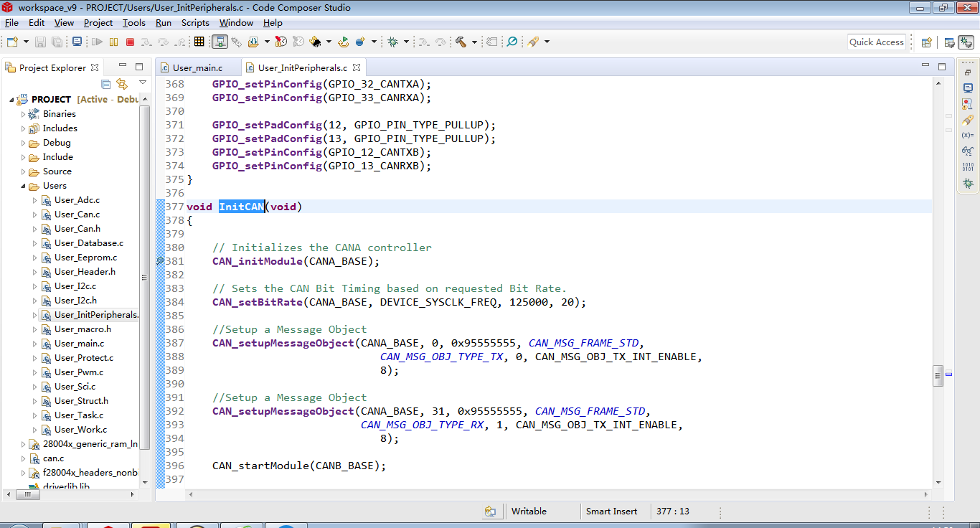
Task: Minimize the editor area pane
Action: pos(925,67)
